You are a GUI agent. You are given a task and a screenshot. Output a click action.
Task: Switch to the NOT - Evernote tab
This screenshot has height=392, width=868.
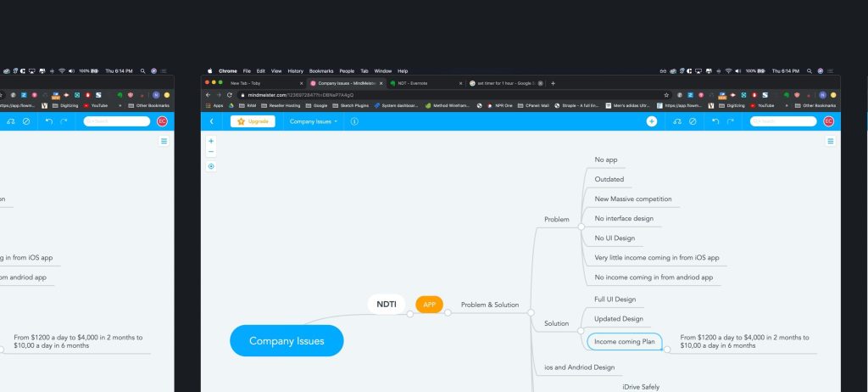(x=425, y=83)
